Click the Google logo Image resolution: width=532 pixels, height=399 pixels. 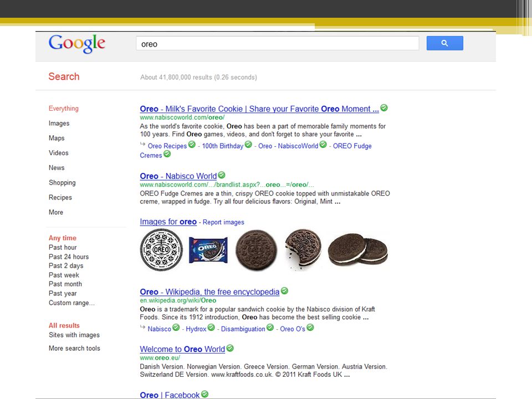click(76, 44)
